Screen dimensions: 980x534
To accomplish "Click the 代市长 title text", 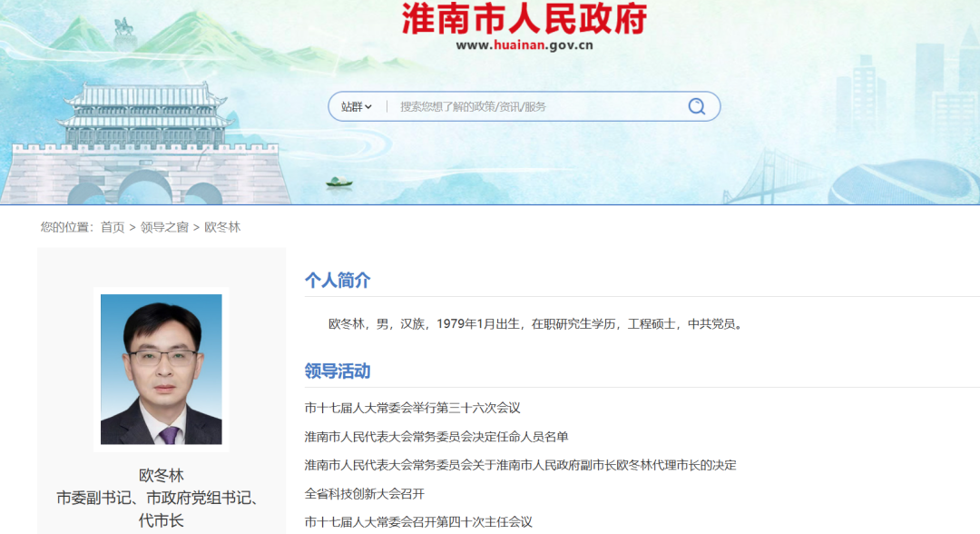I will [x=162, y=520].
